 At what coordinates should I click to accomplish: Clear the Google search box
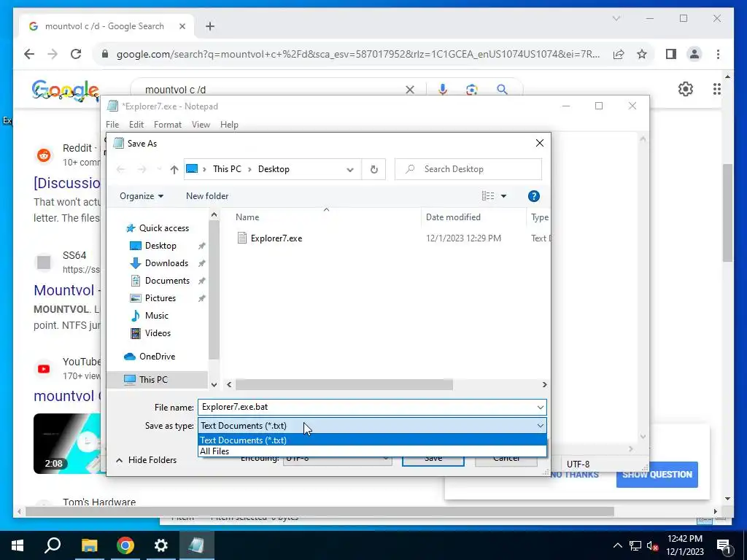(x=410, y=90)
